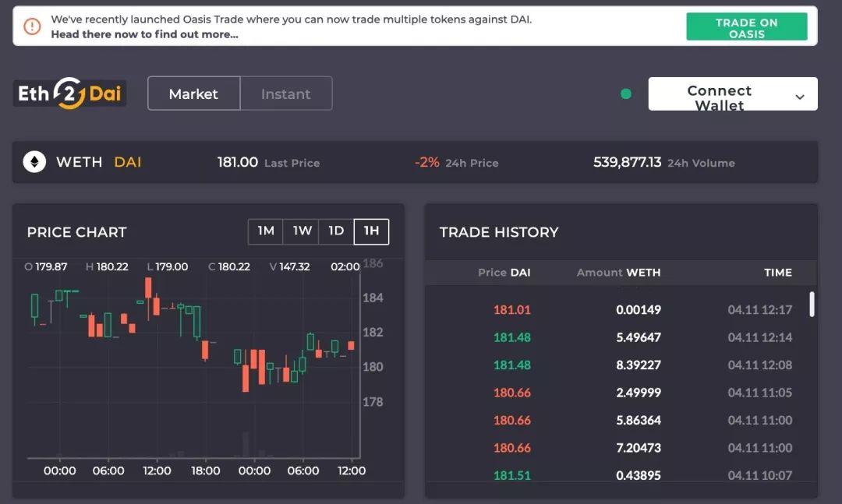
Task: Click the WETH pair label
Action: tap(79, 162)
